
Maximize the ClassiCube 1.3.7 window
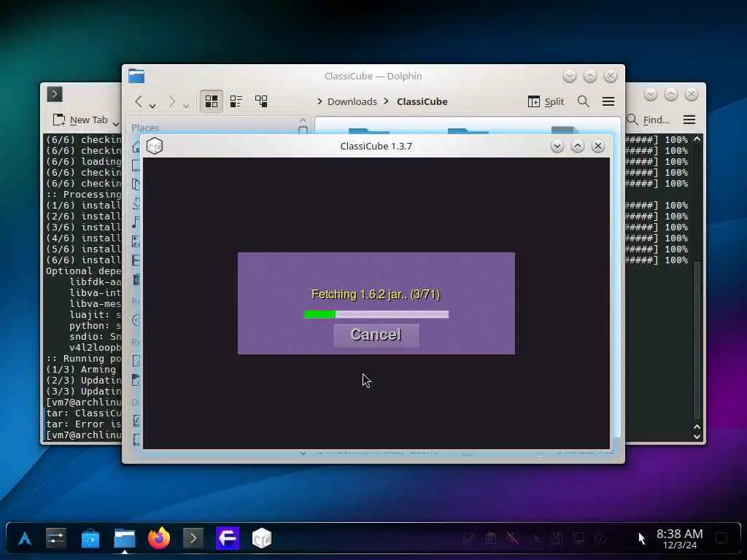[x=578, y=146]
